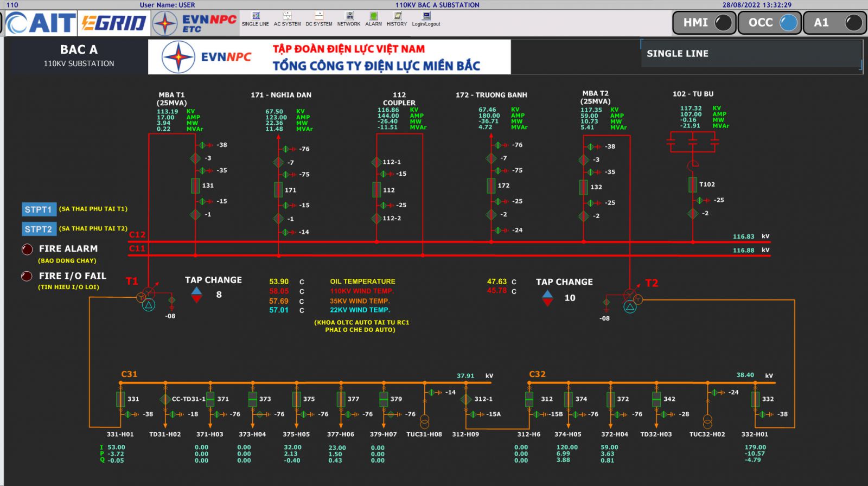
Task: Click the '171 - NGHIA DAN' feeder label
Action: click(281, 95)
